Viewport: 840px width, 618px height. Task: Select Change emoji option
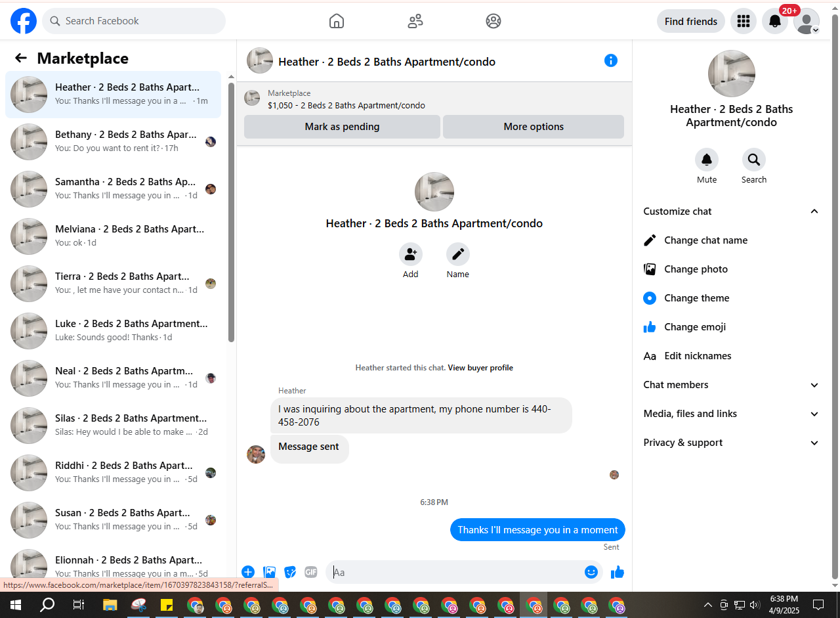tap(731, 327)
